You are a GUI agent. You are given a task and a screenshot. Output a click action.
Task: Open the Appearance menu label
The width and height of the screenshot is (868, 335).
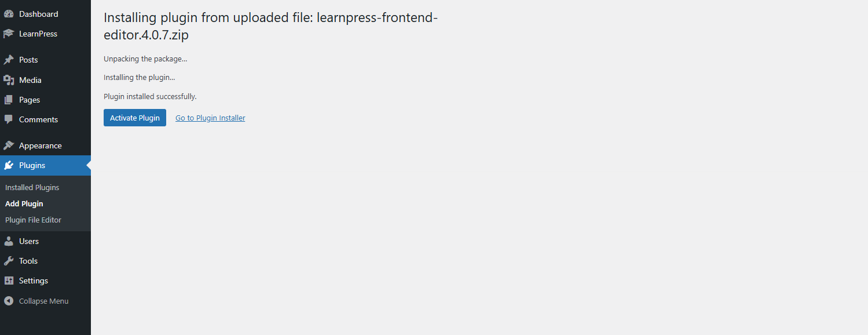tap(41, 145)
